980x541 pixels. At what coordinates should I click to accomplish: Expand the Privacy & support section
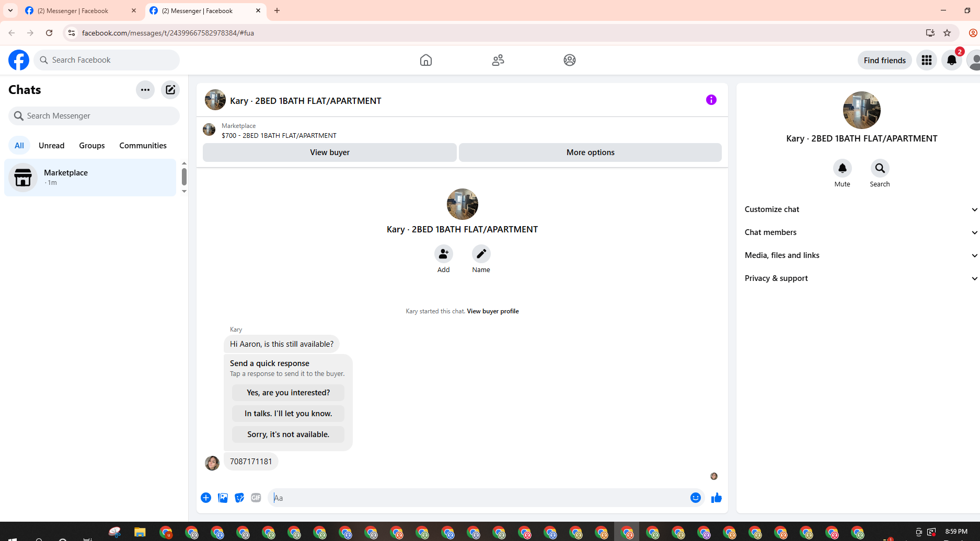pyautogui.click(x=862, y=278)
